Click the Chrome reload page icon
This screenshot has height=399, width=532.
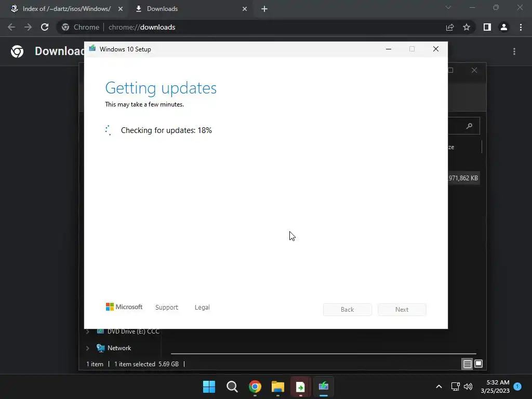point(45,27)
